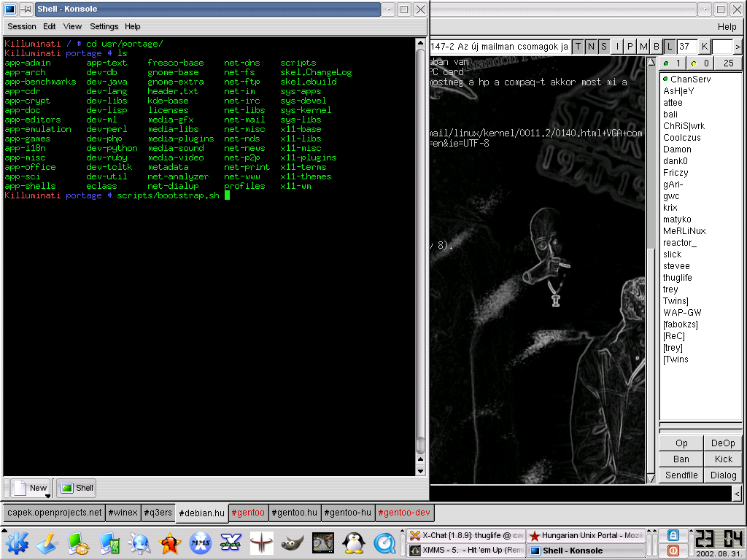Launch Quake III icon in panel
Image resolution: width=747 pixels, height=560 pixels.
pos(262,542)
